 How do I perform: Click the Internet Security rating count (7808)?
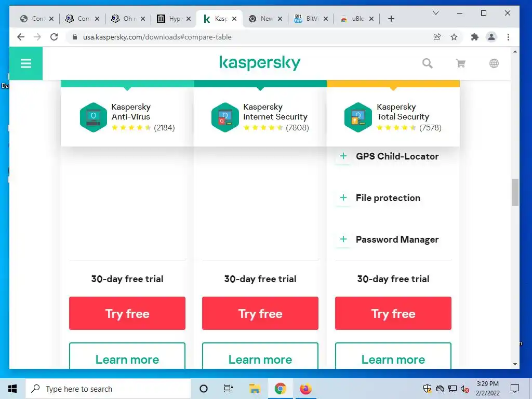(x=297, y=128)
